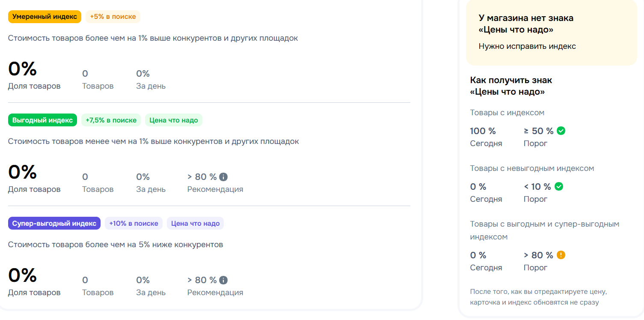Click the +5% в поиске tag

pyautogui.click(x=113, y=17)
